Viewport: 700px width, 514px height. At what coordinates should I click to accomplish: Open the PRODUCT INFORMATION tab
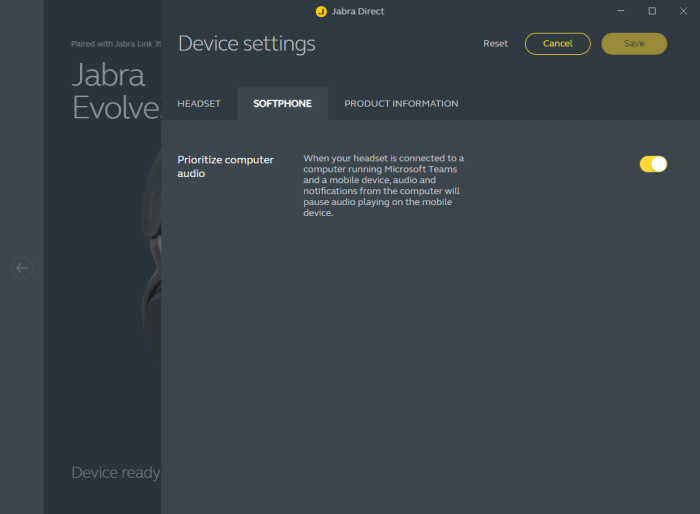(x=401, y=104)
